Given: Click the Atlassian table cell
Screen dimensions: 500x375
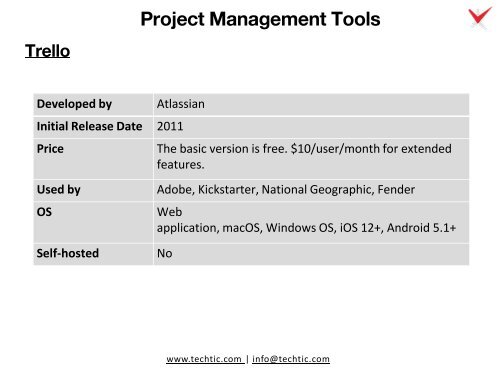Looking at the screenshot, I should [x=311, y=104].
